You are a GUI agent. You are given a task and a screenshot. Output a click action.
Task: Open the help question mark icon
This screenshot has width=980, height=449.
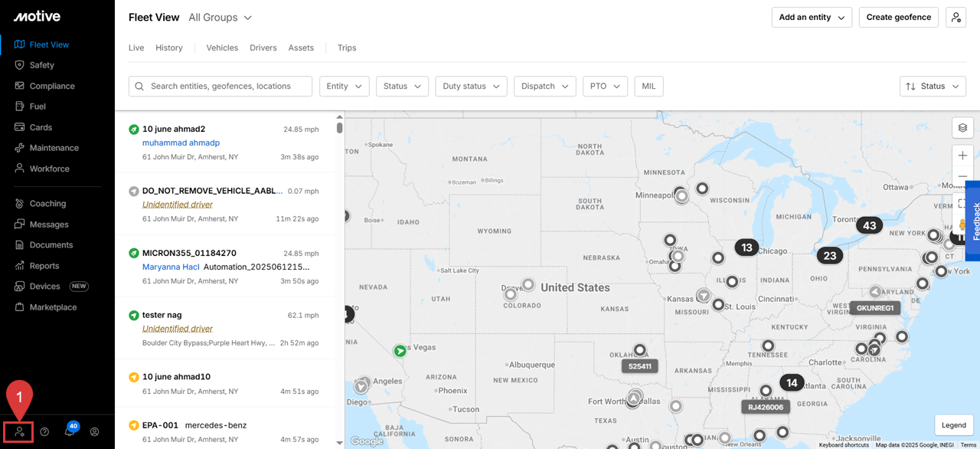pos(44,431)
